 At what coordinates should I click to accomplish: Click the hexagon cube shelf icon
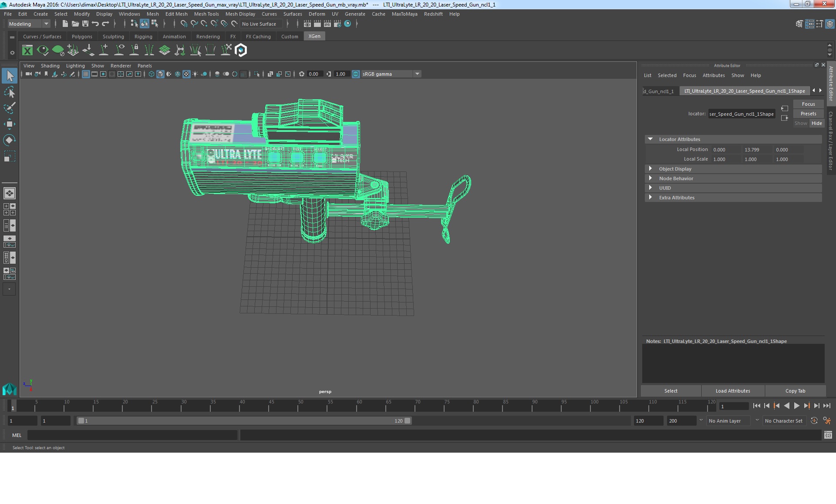tap(241, 50)
